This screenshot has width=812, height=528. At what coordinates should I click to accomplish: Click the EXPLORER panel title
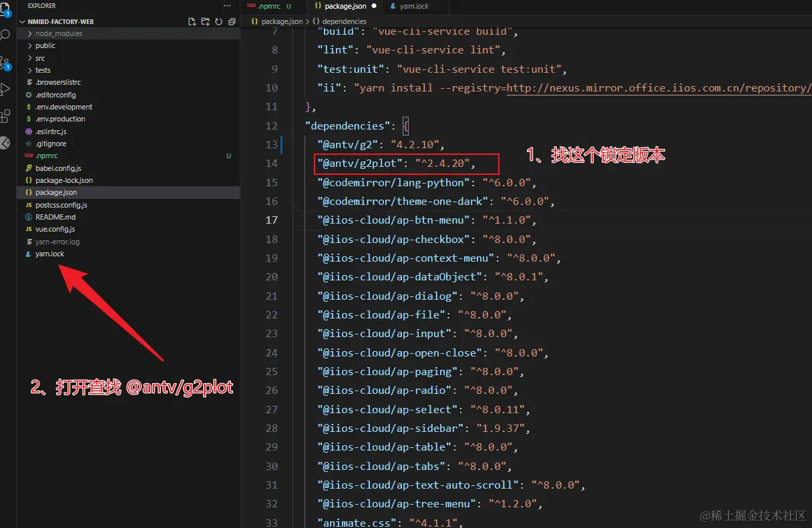41,6
